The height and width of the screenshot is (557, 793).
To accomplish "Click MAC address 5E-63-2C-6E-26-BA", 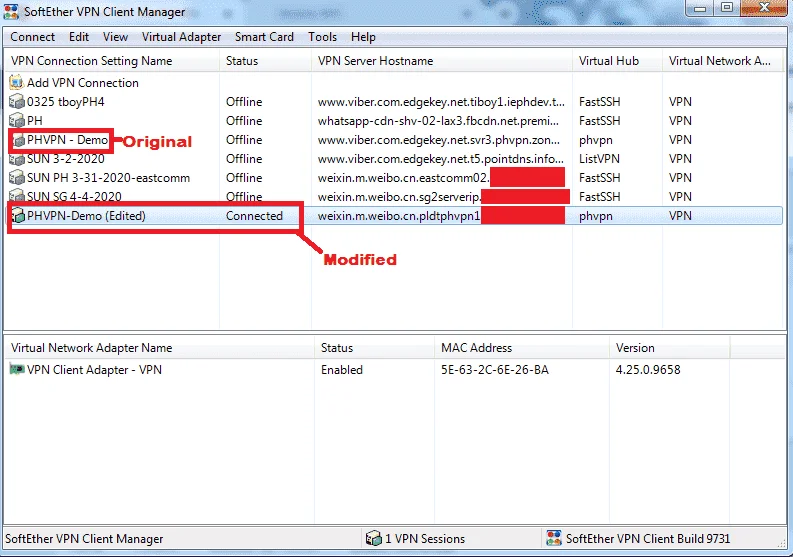I will pos(495,370).
